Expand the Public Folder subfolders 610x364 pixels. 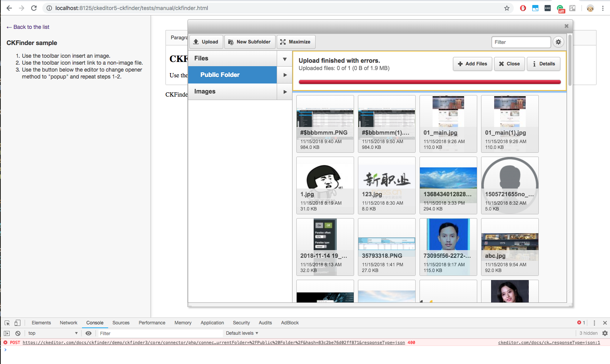pyautogui.click(x=285, y=75)
